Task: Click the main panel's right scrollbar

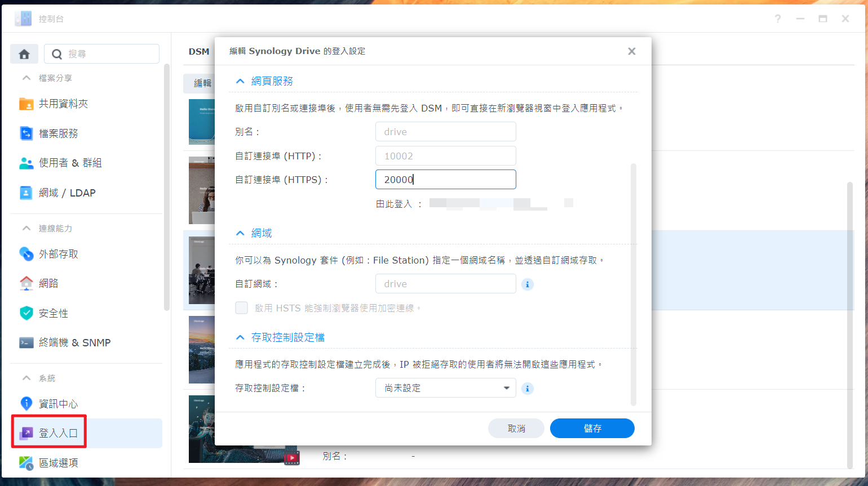Action: (x=851, y=325)
